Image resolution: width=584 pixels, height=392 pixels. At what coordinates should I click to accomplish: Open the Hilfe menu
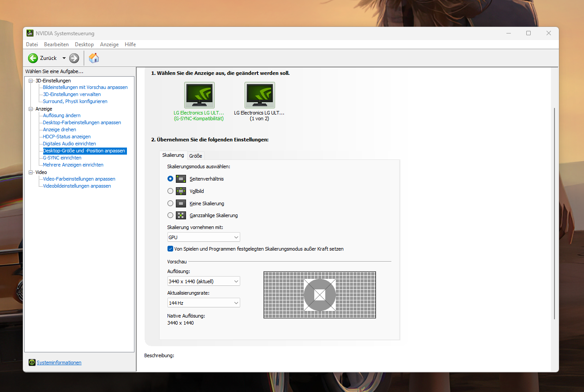(x=130, y=44)
